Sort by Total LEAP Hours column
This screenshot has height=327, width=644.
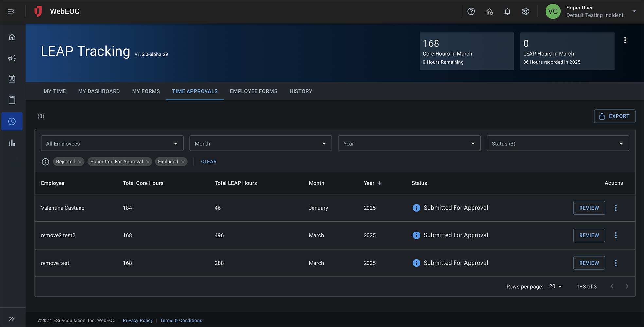pyautogui.click(x=236, y=183)
